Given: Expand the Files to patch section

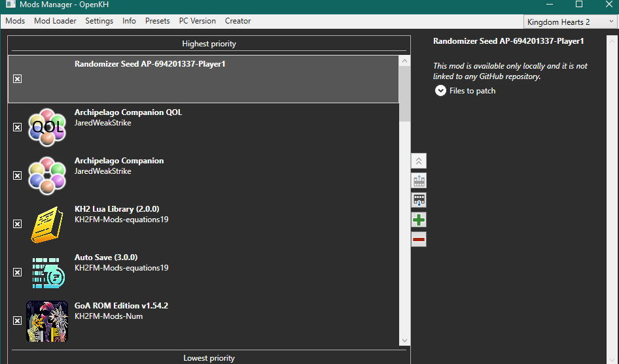Looking at the screenshot, I should point(440,91).
